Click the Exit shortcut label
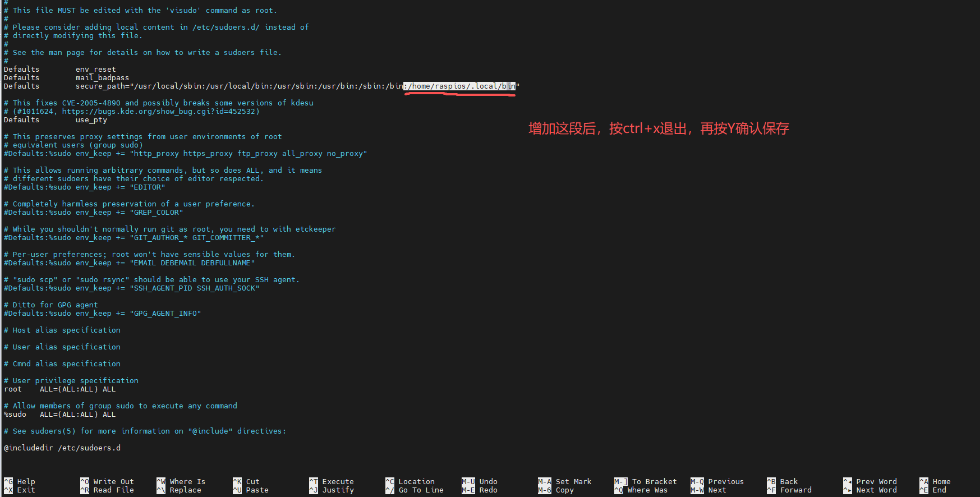This screenshot has height=497, width=980. click(26, 490)
